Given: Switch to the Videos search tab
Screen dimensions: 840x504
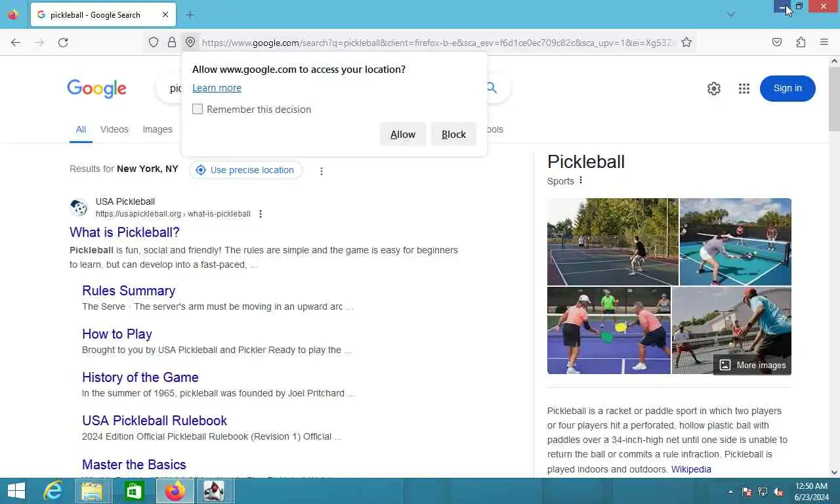Looking at the screenshot, I should coord(114,129).
